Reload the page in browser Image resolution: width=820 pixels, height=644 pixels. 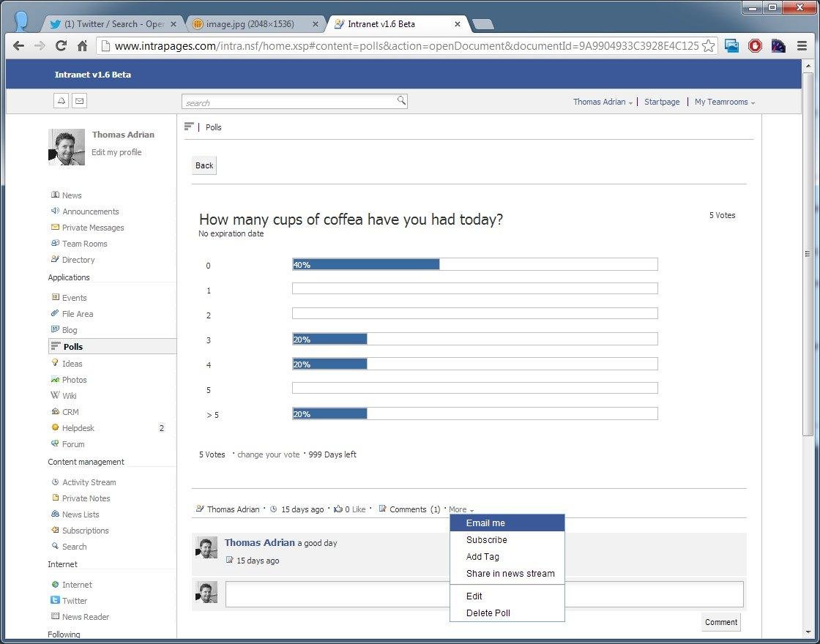(61, 45)
